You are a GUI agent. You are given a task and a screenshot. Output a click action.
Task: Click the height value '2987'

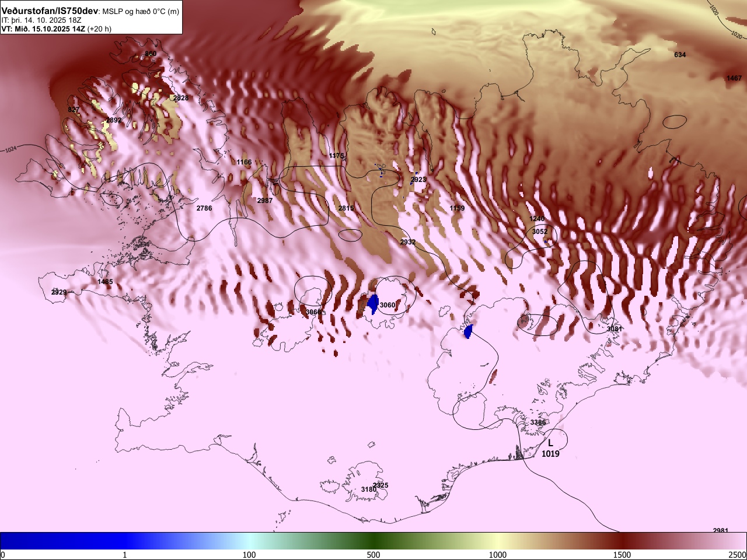tap(265, 201)
